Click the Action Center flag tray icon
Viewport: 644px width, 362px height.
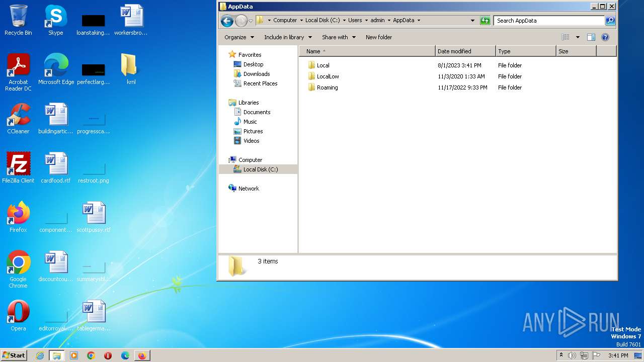[596, 355]
